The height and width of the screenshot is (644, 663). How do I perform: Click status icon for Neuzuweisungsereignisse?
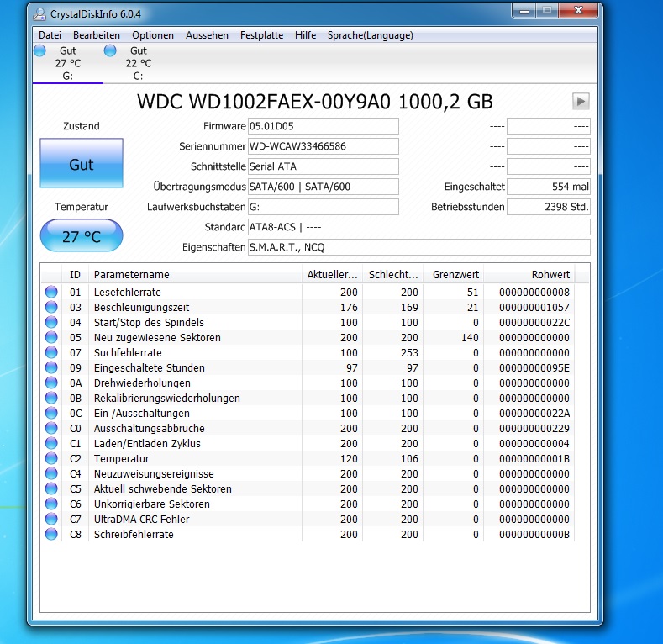[51, 474]
